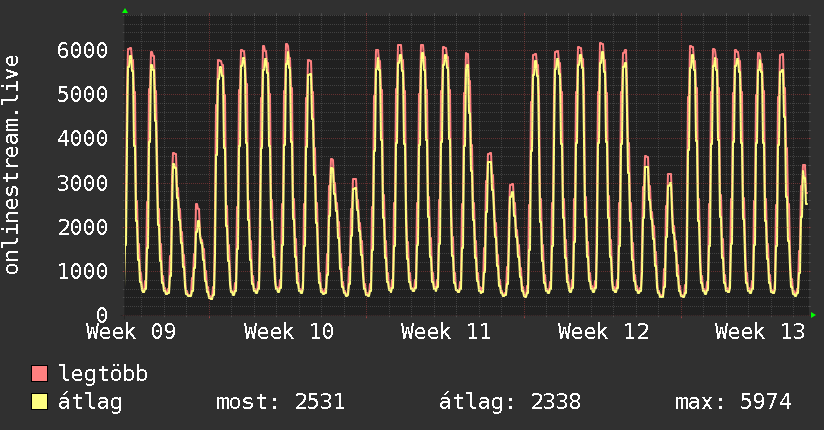Click the Week 10 axis label
This screenshot has width=824, height=430.
point(289,332)
